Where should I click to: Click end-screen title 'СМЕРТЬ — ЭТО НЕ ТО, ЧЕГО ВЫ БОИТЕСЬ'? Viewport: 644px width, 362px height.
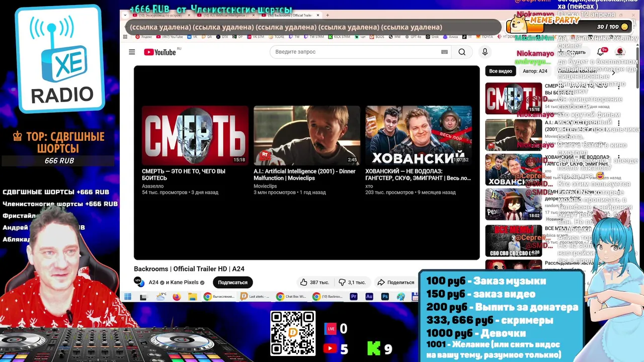[183, 174]
